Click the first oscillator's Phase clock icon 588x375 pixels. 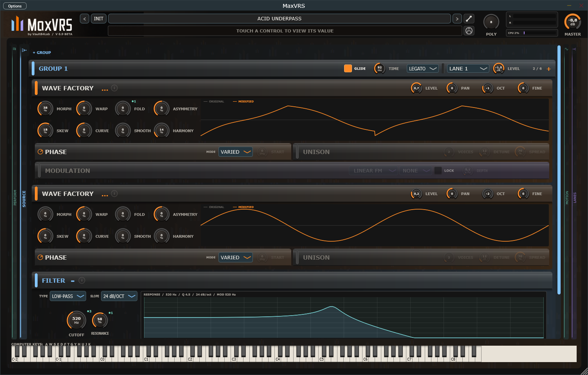[x=40, y=152]
